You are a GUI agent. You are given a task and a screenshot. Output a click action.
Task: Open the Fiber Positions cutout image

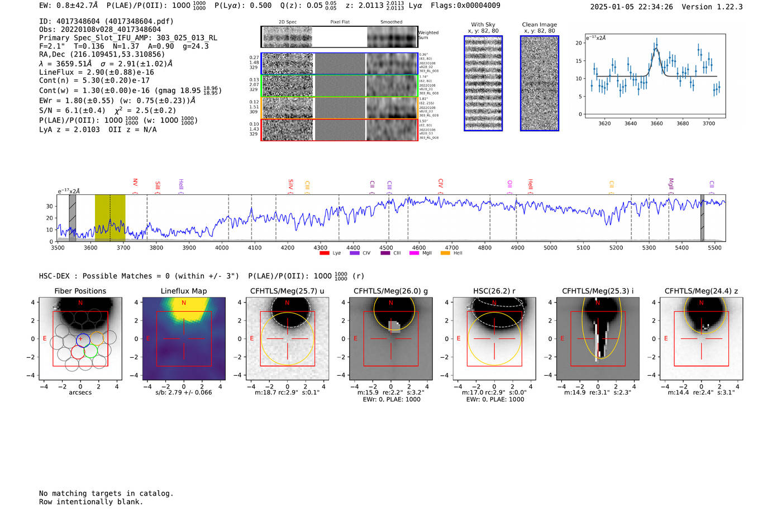pyautogui.click(x=80, y=339)
